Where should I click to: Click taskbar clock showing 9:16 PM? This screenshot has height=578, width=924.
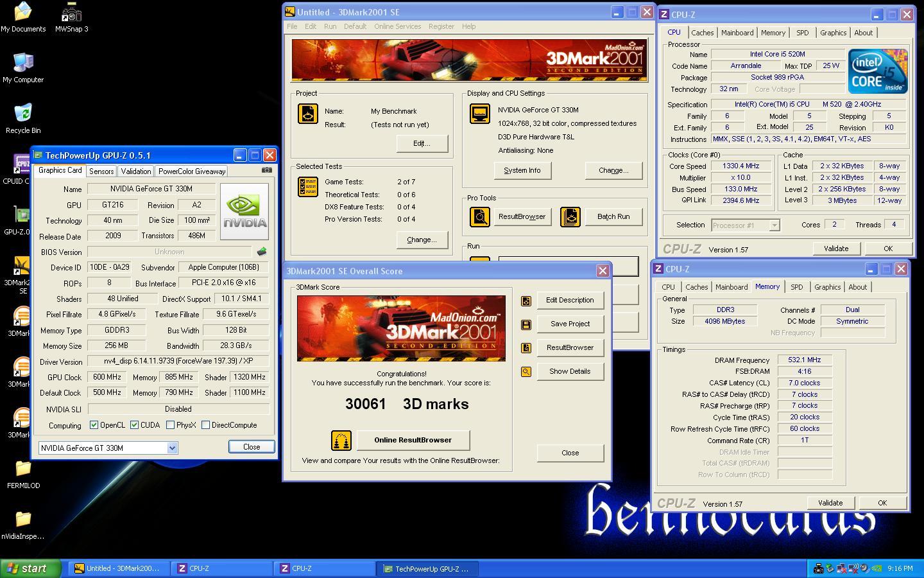point(900,568)
